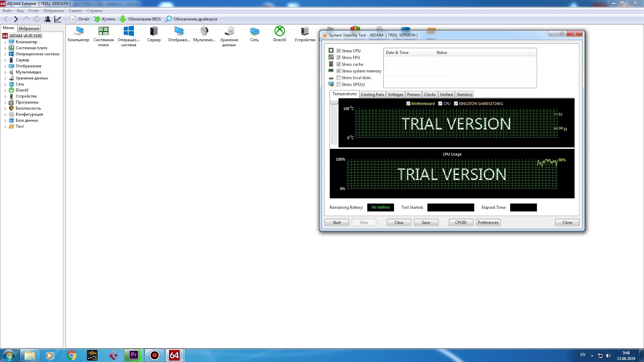This screenshot has width=644, height=362.
Task: Click the user silhouette toolbar icon
Action: tap(47, 19)
